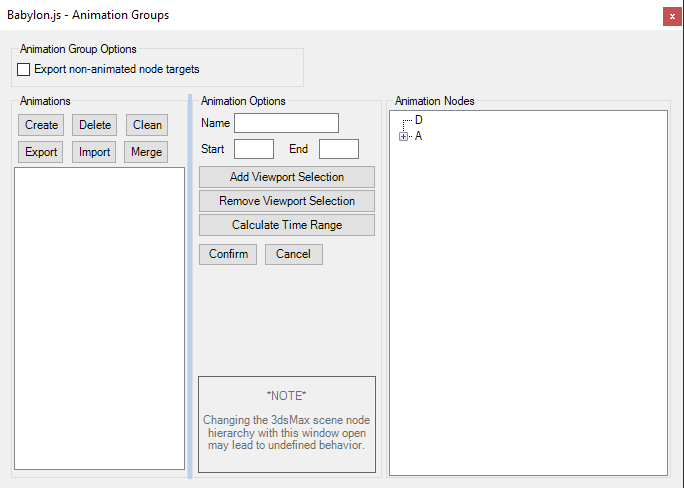The image size is (684, 488).
Task: Select node A in the tree
Action: click(x=418, y=136)
